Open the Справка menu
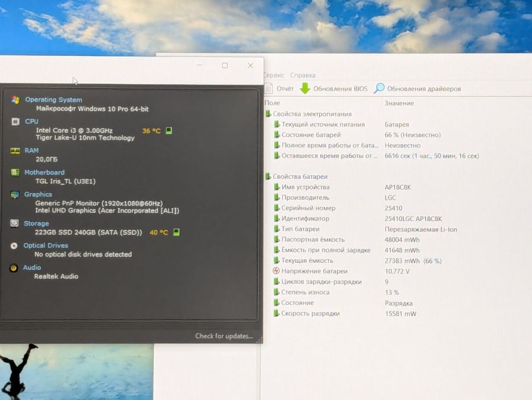The image size is (532, 400). [x=303, y=75]
